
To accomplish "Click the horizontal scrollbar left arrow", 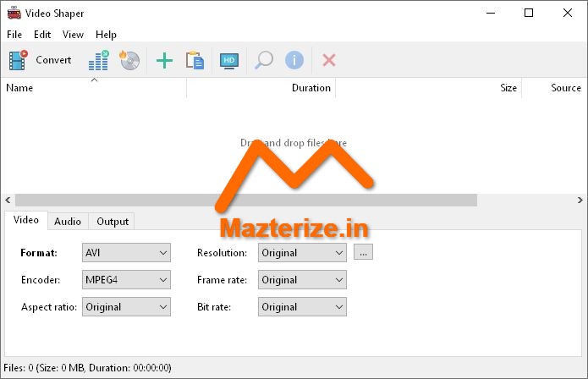I will pyautogui.click(x=8, y=200).
